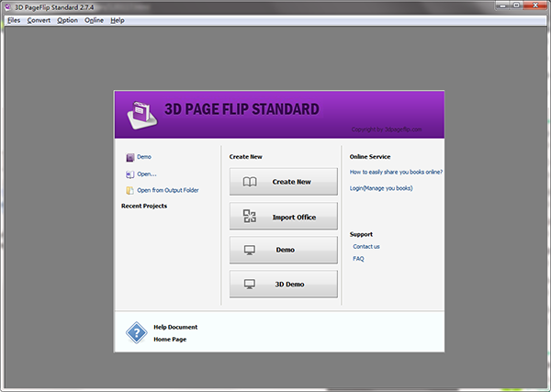The height and width of the screenshot is (392, 551).
Task: Open the Help menu
Action: 118,20
